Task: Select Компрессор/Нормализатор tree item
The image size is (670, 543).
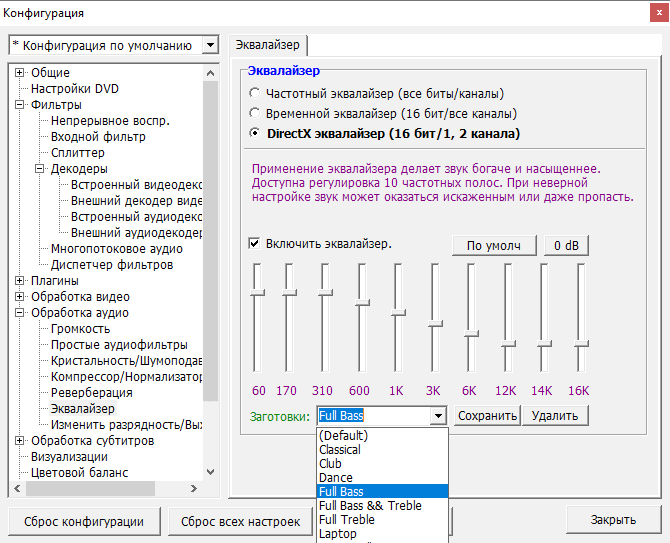Action: pyautogui.click(x=126, y=376)
